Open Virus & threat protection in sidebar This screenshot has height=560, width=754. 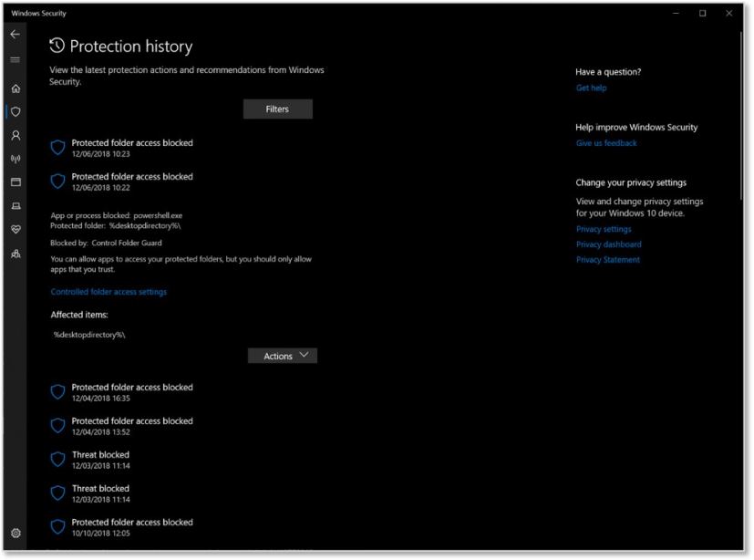pos(16,112)
